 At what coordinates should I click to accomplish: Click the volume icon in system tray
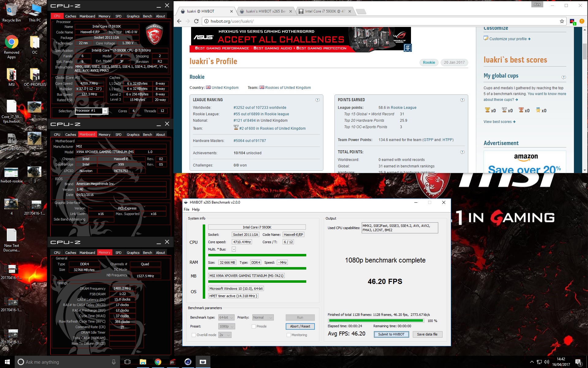coord(547,362)
